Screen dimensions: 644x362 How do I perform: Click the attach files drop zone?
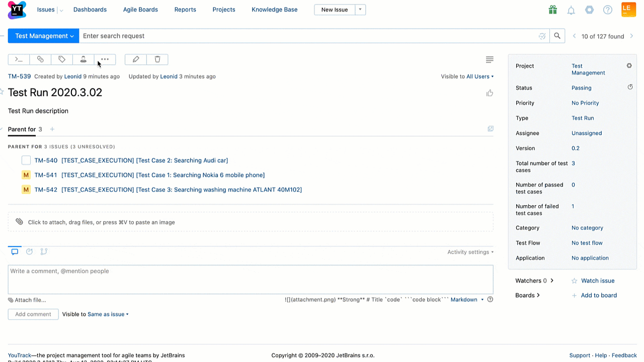click(x=251, y=222)
